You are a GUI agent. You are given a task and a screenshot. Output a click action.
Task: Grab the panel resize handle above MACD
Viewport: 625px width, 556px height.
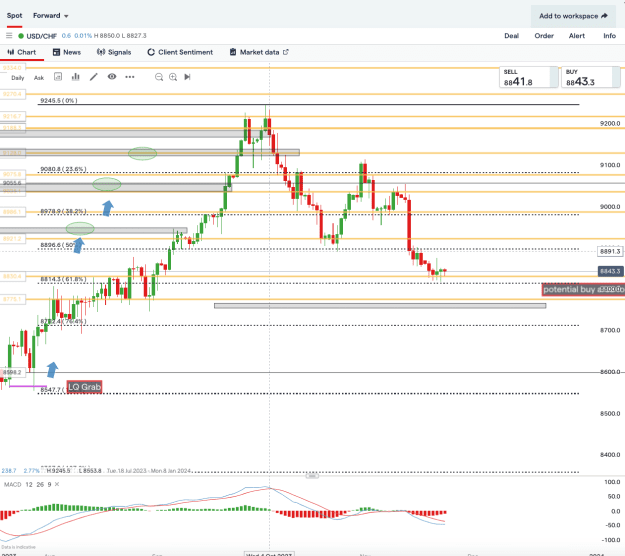click(x=312, y=476)
